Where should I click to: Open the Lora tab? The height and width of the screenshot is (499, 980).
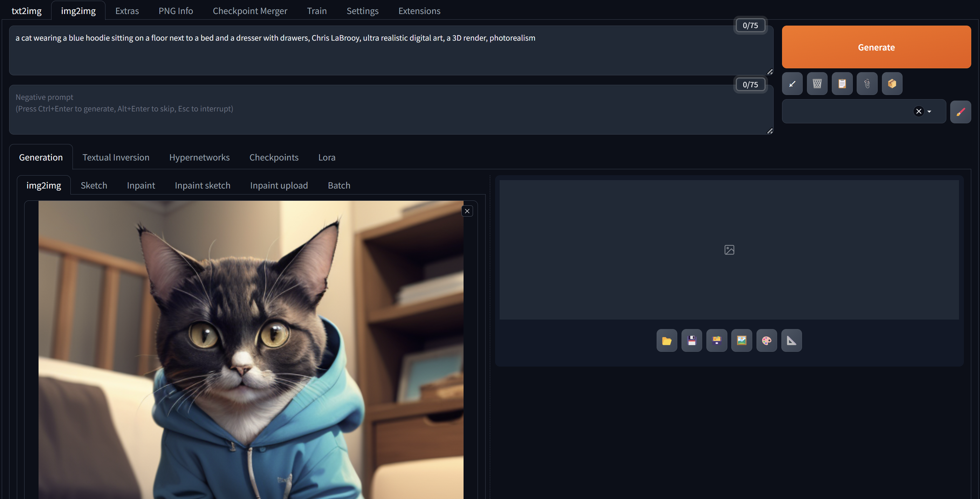pos(327,158)
